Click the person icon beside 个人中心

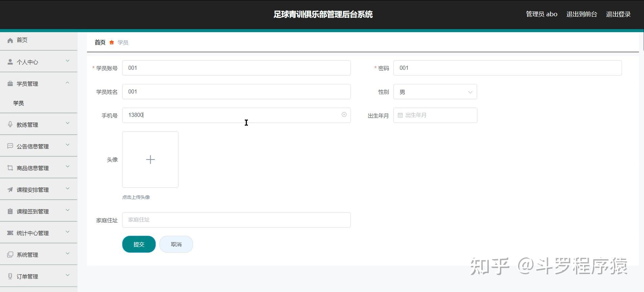[x=10, y=62]
